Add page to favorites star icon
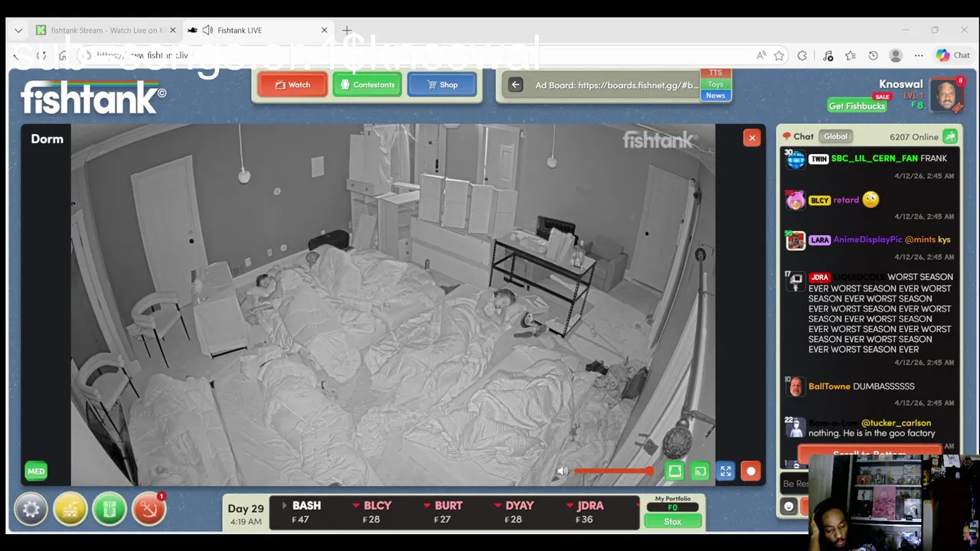 click(779, 55)
